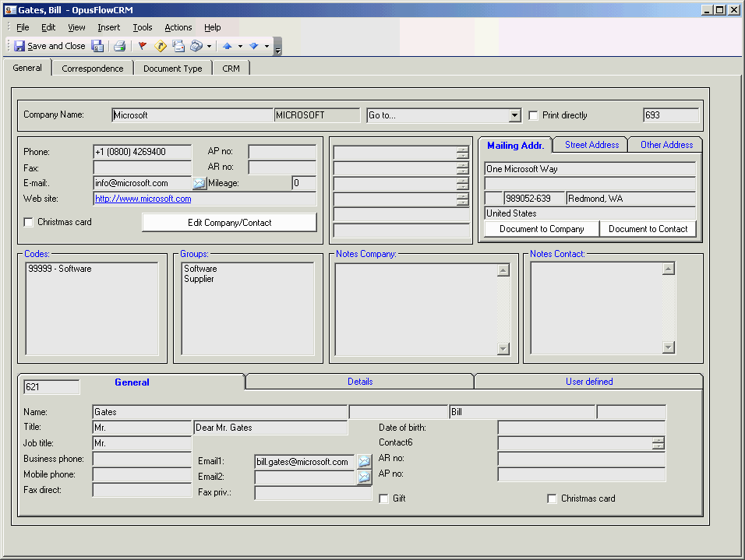This screenshot has width=745, height=560.
Task: Check the Gift checkbox
Action: point(384,498)
